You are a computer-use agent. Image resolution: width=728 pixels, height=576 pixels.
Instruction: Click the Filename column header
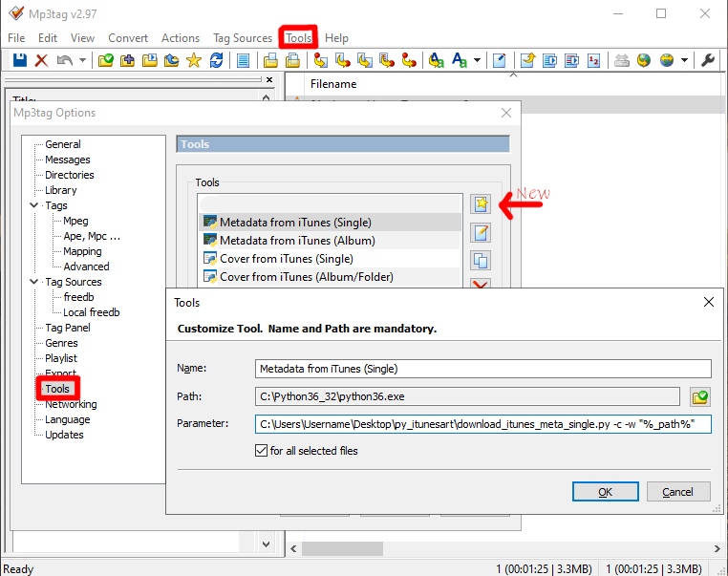pos(333,84)
